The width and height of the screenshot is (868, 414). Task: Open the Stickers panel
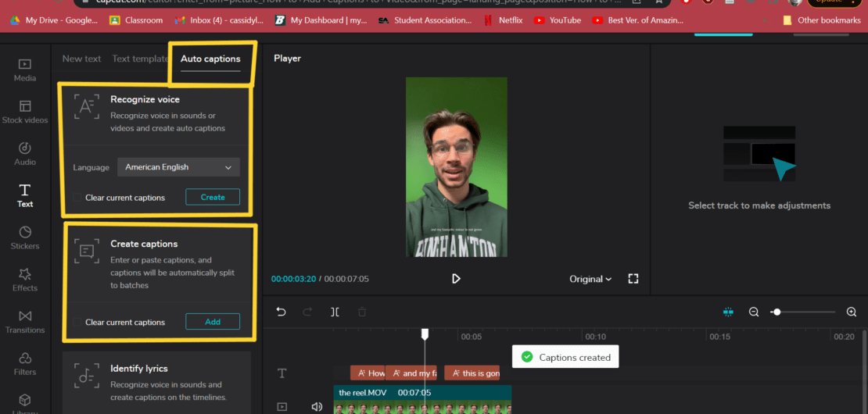25,238
